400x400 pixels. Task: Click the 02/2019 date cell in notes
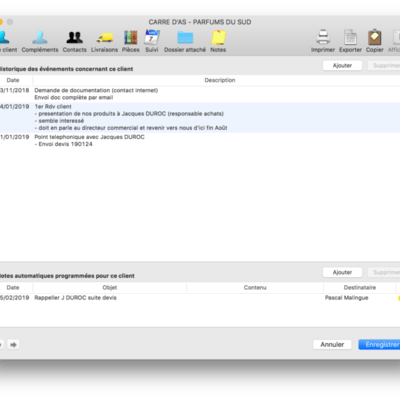pyautogui.click(x=14, y=298)
